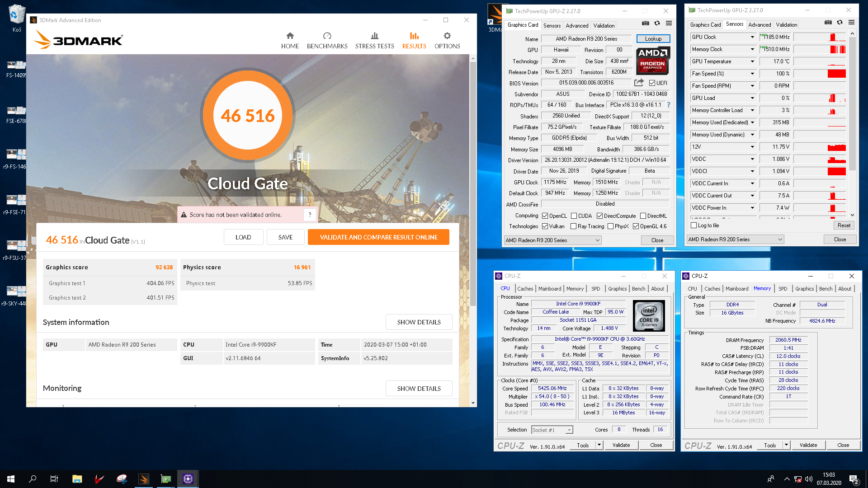Open 3DMark STRESS TESTS section
Viewport: 868px width, 488px height.
tap(374, 41)
